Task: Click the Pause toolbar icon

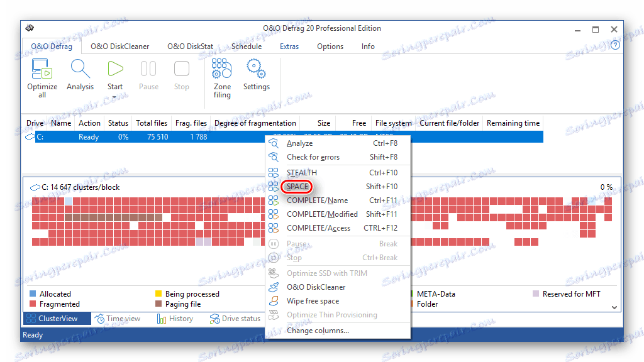Action: click(148, 69)
